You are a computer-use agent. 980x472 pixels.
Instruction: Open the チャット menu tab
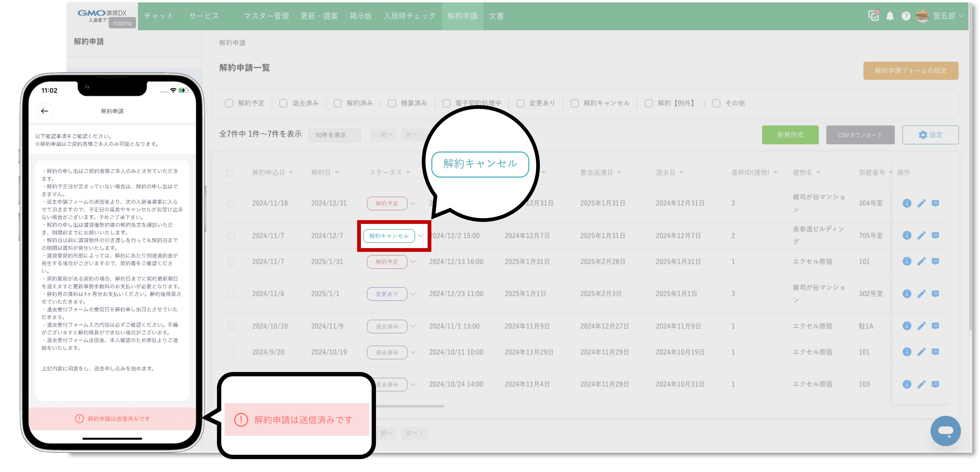(x=159, y=16)
